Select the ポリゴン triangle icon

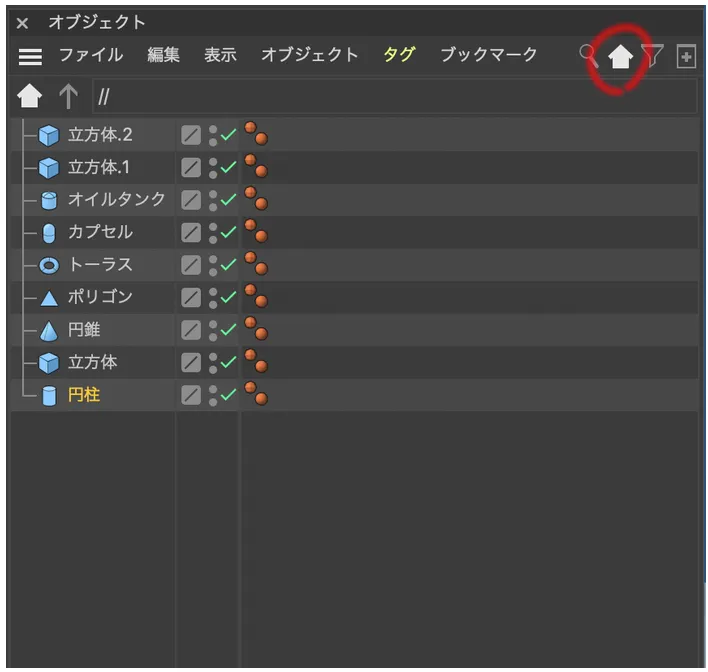[49, 299]
